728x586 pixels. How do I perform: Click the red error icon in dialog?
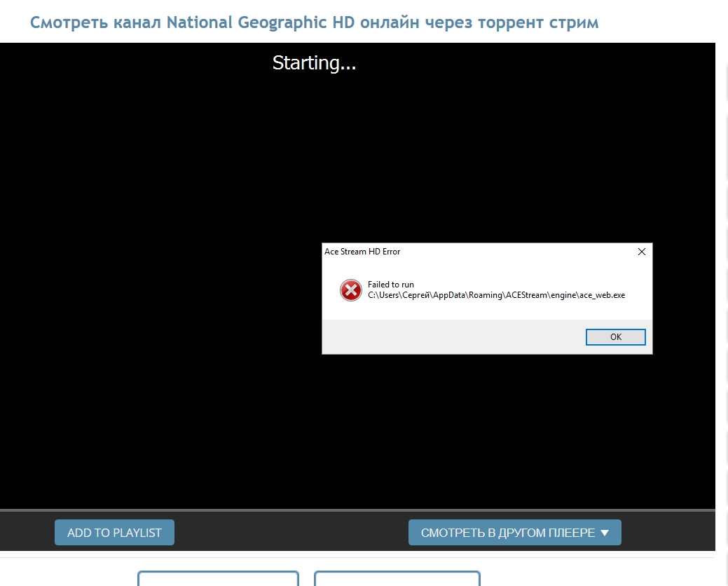(x=350, y=290)
